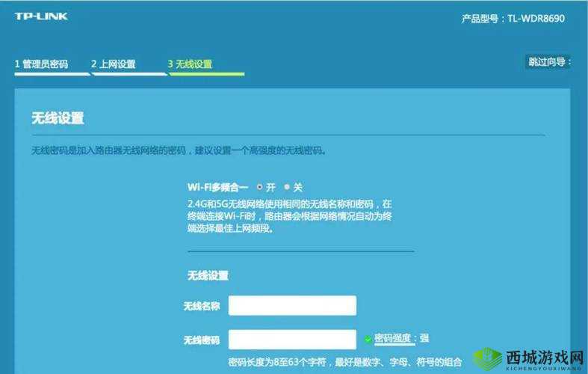Image resolution: width=588 pixels, height=374 pixels.
Task: Click the 2.4G和5G无线网络 explanation paragraph
Action: (289, 216)
